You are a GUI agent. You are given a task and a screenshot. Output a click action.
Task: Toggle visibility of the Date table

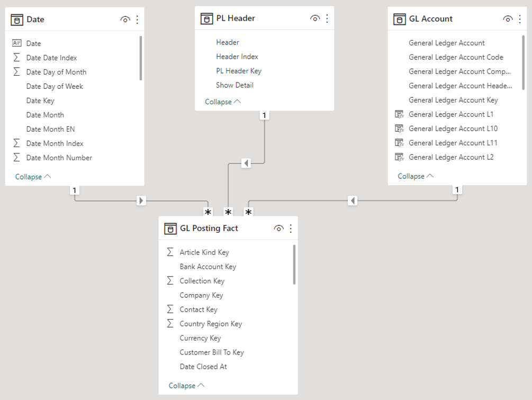coord(125,20)
